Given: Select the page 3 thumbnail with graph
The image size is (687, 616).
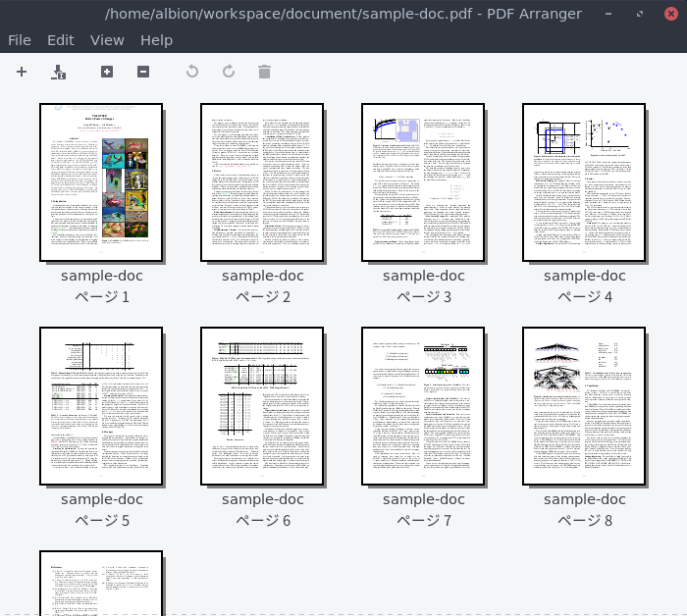Looking at the screenshot, I should 422,182.
